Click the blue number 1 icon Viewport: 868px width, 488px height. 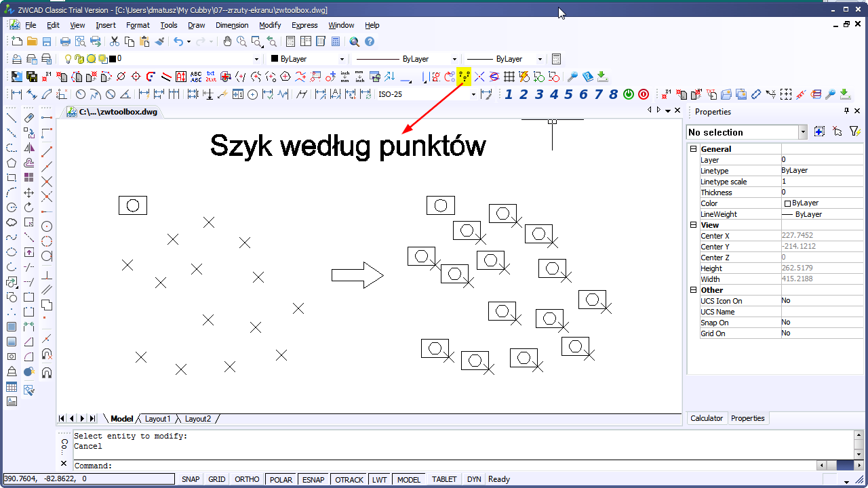(509, 94)
